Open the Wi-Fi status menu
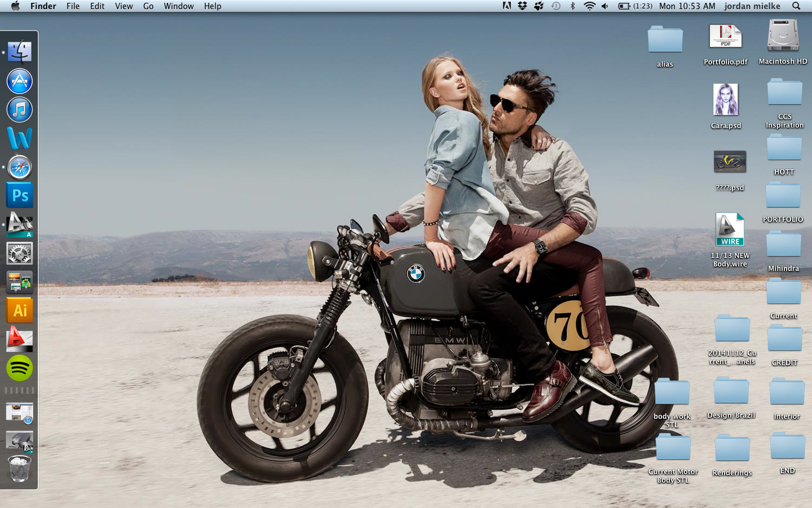Screen dimensions: 812x508 (x=589, y=6)
